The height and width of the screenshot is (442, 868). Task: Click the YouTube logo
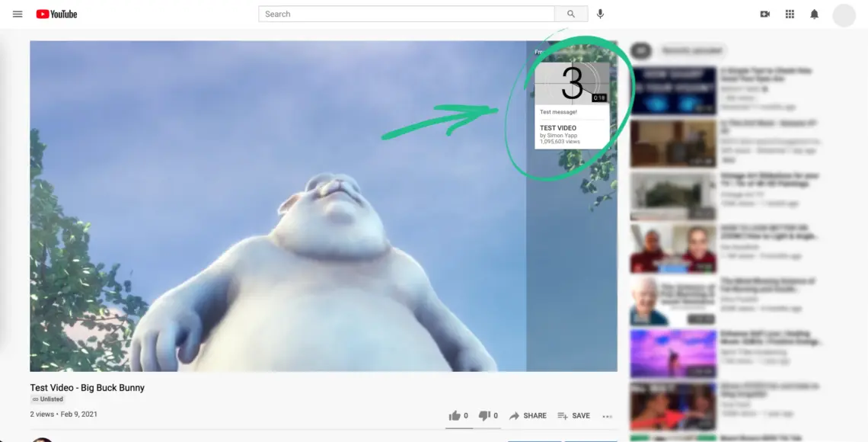click(56, 14)
